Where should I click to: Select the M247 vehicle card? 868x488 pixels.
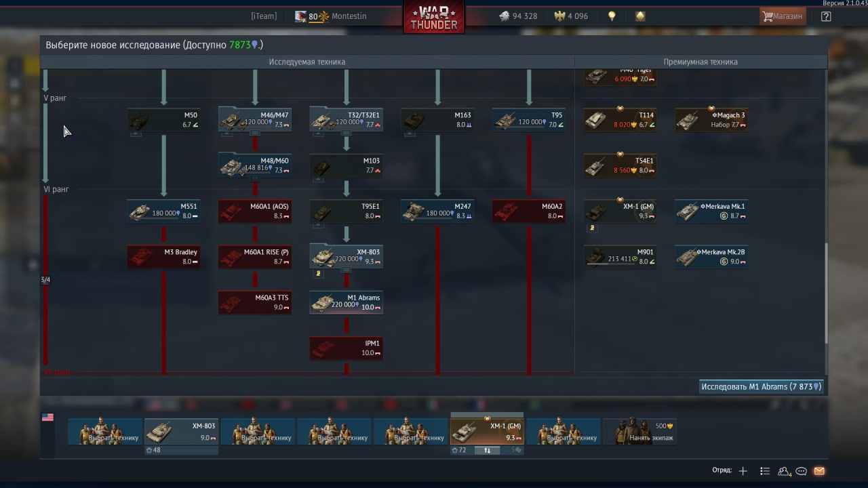click(437, 211)
